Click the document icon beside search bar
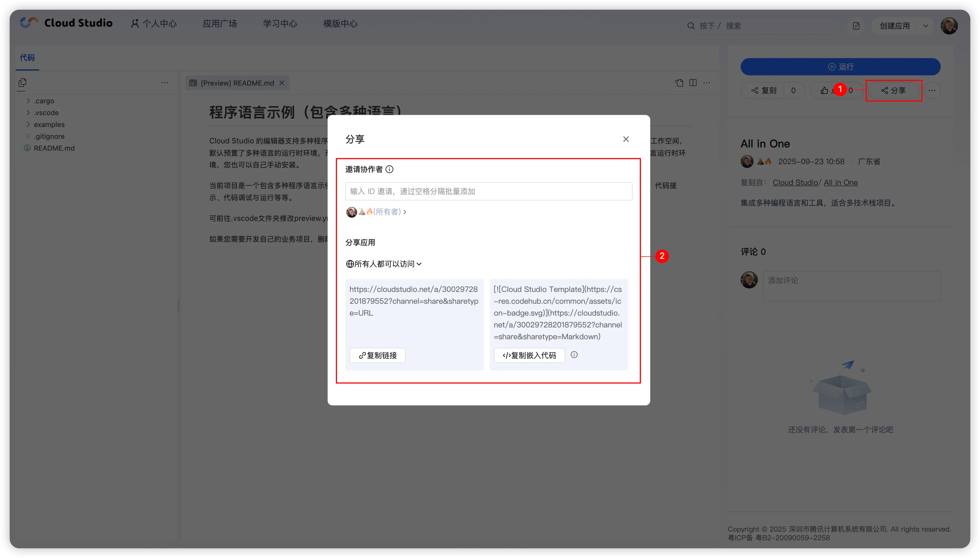Screen dimensions: 980x558 pos(856,26)
